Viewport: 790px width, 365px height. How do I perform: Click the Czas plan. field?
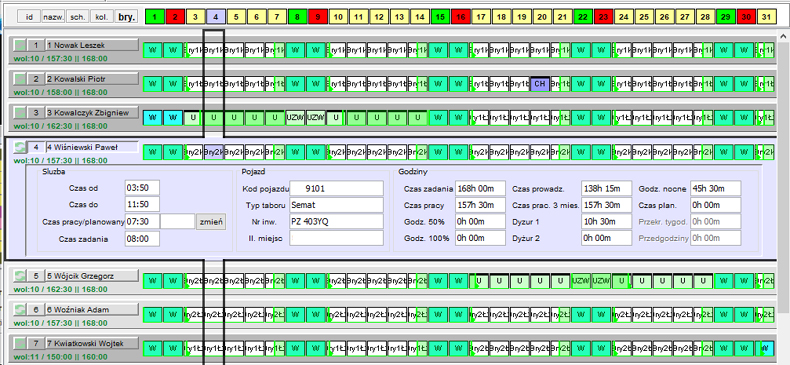click(715, 205)
